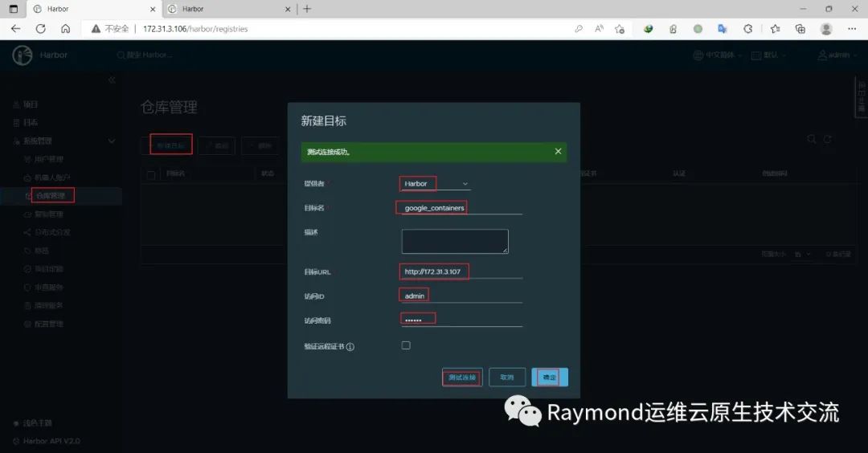The width and height of the screenshot is (868, 453).
Task: Click the globe extension icon in toolbar
Action: pyautogui.click(x=649, y=29)
